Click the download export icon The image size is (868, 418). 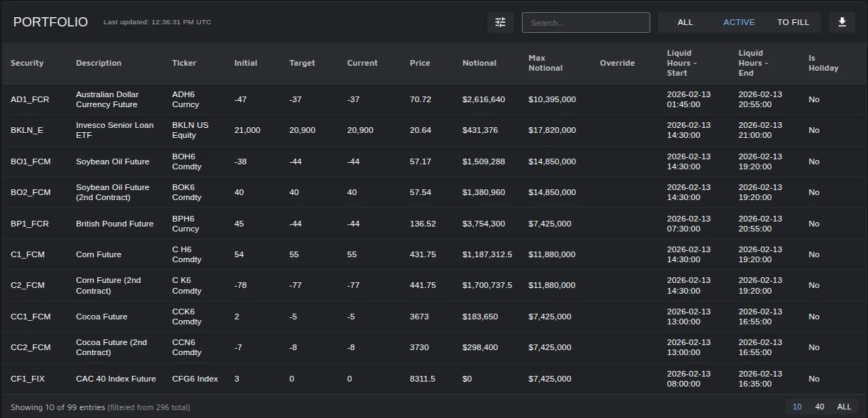pos(842,22)
